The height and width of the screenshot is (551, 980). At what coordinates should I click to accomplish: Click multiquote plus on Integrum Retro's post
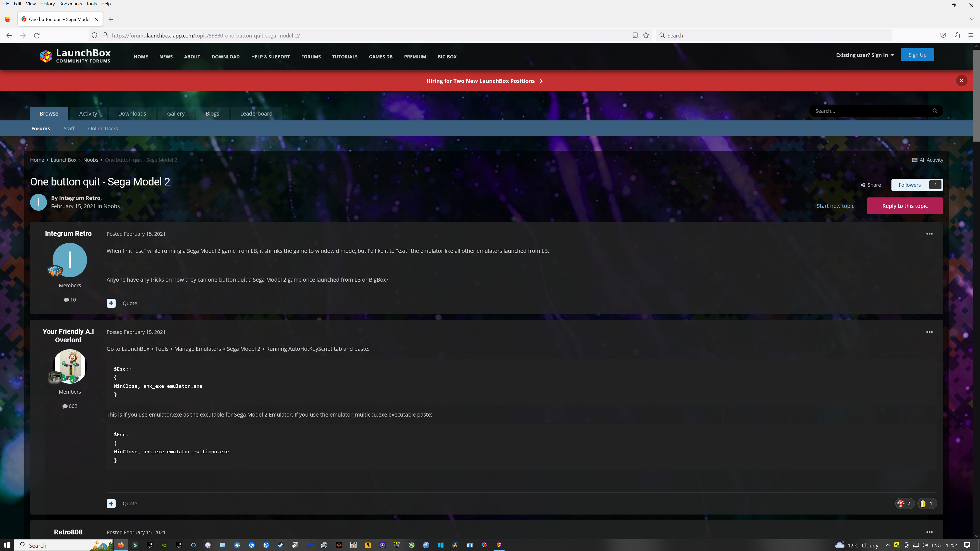(111, 303)
